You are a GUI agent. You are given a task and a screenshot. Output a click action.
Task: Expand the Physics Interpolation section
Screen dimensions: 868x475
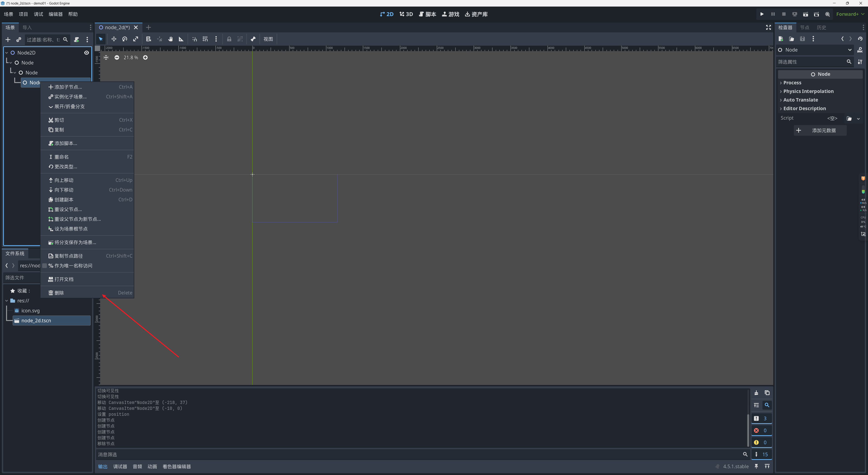[808, 91]
